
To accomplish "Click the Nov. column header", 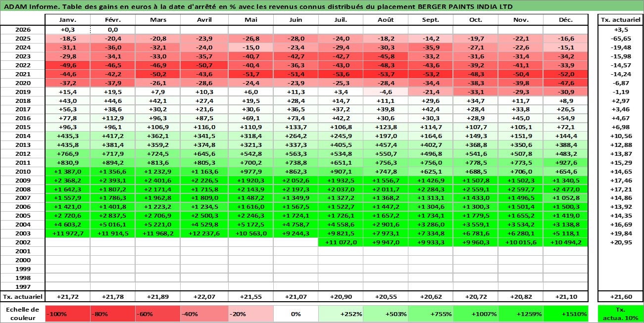I will 521,20.
